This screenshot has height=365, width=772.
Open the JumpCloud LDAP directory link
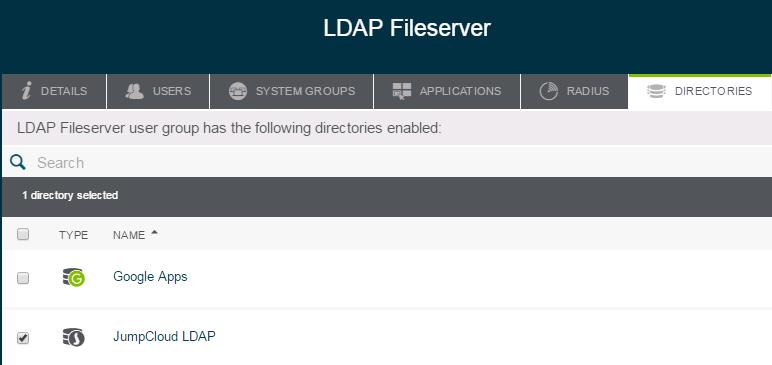pyautogui.click(x=164, y=336)
